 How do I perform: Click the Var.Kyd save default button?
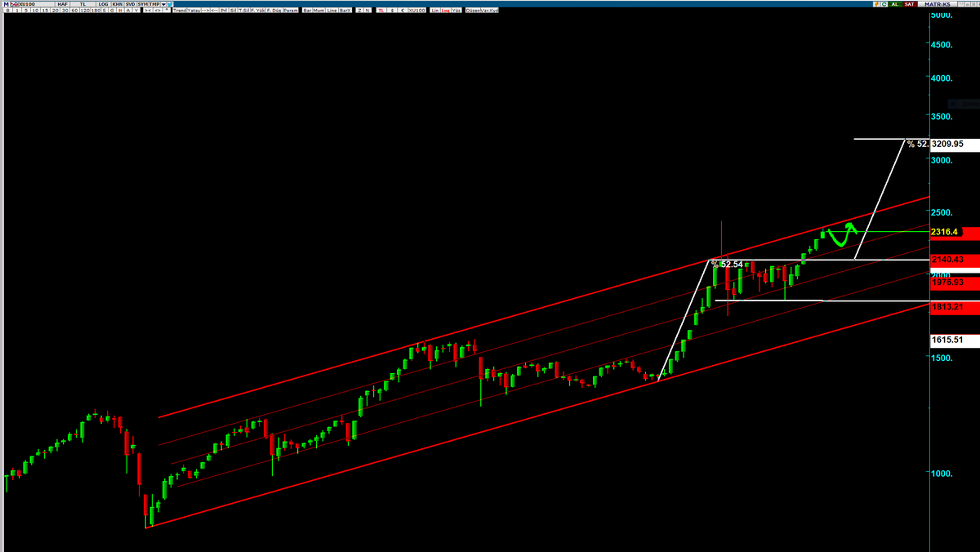click(x=489, y=10)
